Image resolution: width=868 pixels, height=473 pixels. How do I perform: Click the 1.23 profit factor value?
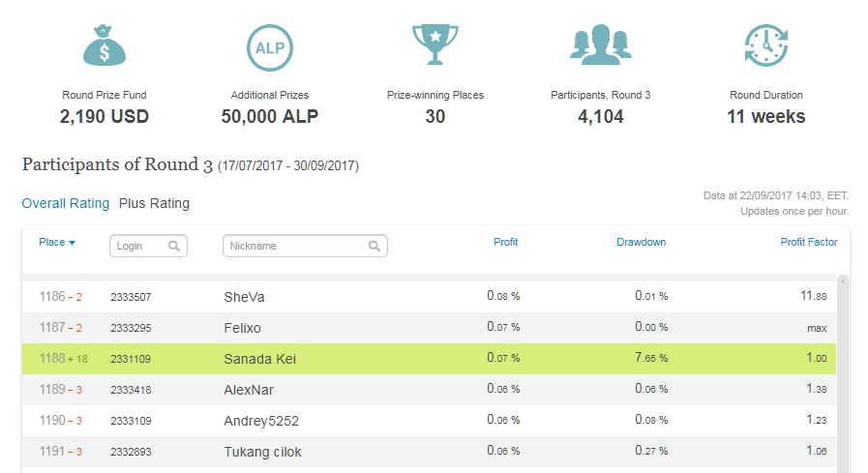(817, 420)
